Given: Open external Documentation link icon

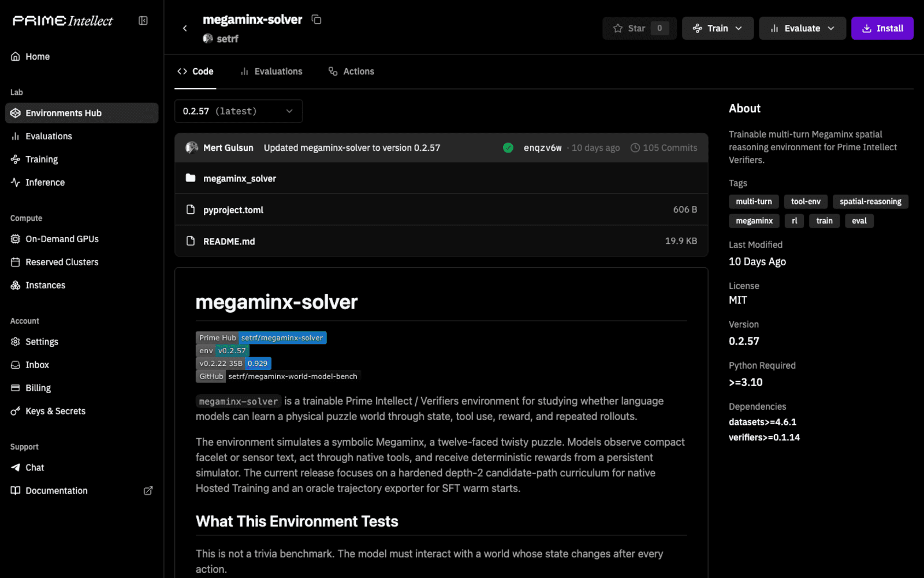Looking at the screenshot, I should pos(148,490).
